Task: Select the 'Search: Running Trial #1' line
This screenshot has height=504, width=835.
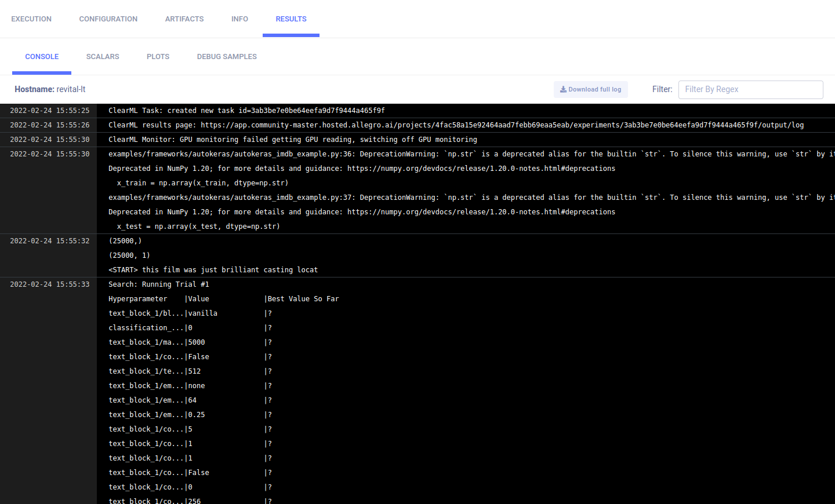Action: pos(159,284)
